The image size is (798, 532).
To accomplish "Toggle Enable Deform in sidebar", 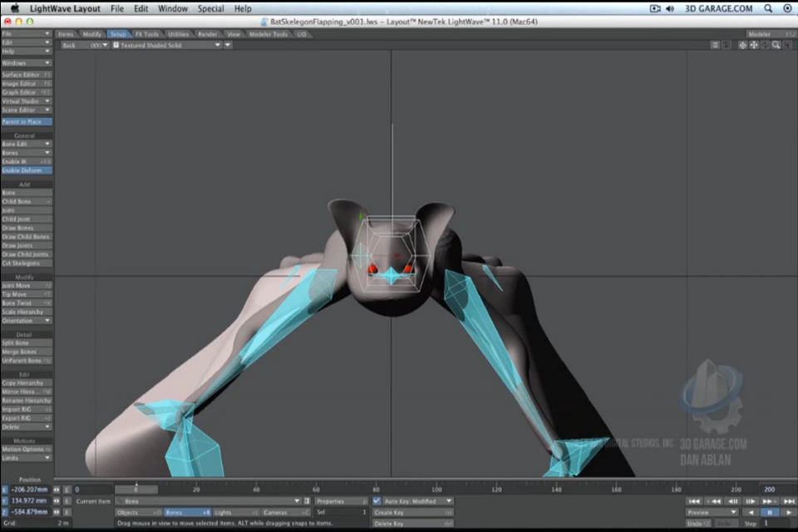I will pos(26,170).
